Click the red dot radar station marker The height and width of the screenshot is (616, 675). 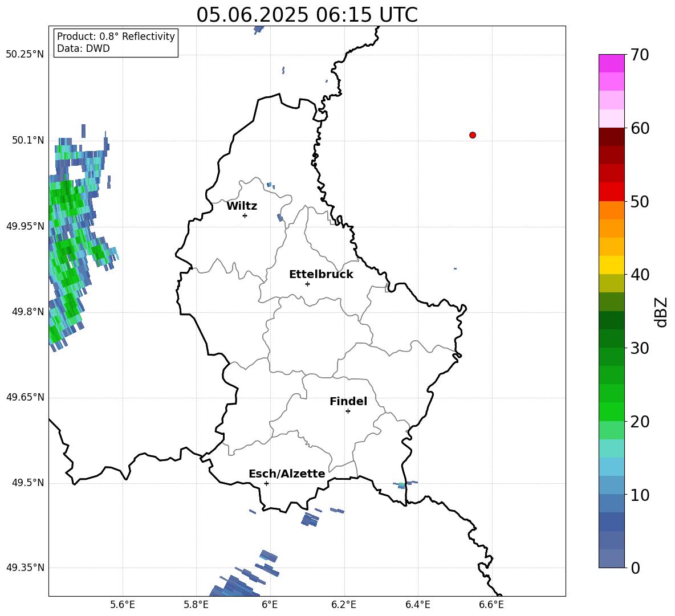coord(473,135)
